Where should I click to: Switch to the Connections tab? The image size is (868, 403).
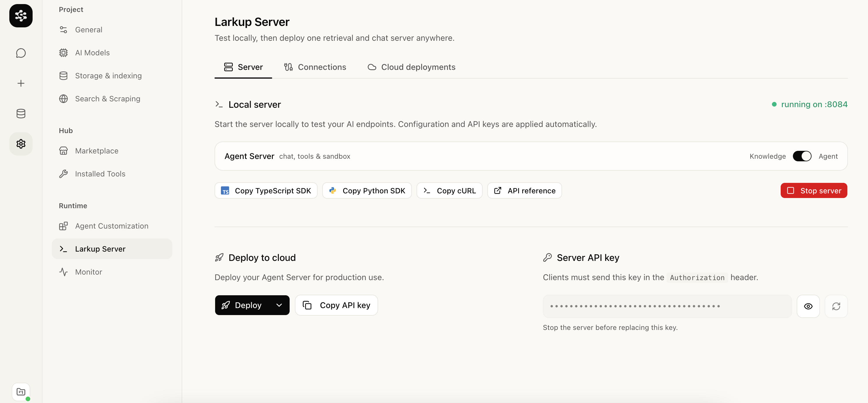tap(315, 67)
